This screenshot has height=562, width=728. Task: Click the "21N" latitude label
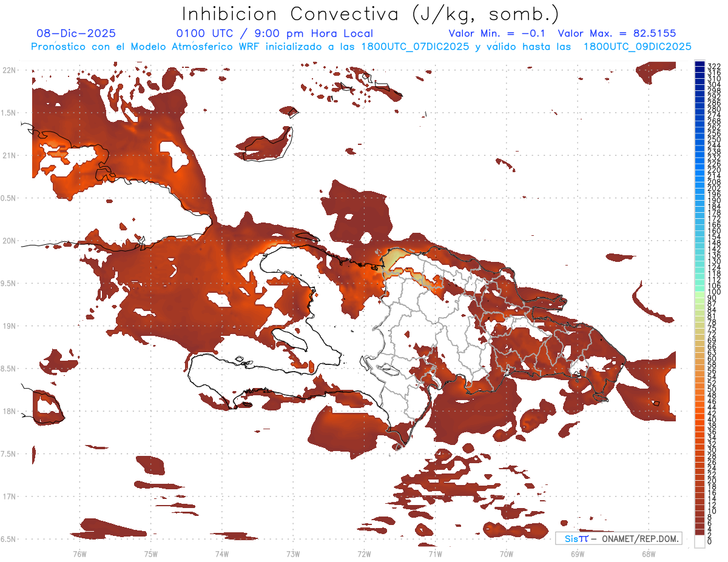pos(8,156)
